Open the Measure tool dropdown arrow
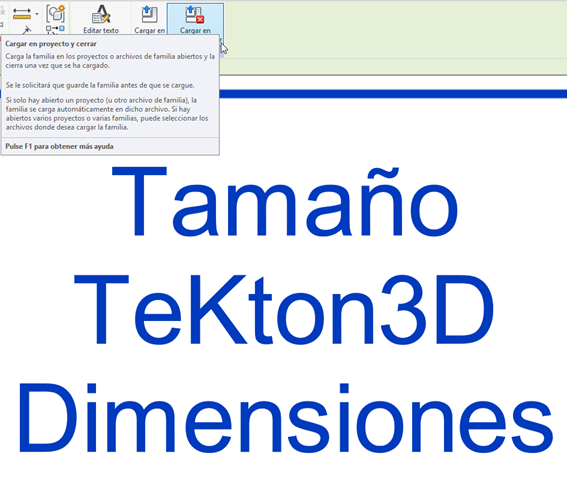Viewport: 567px width, 483px height. [37, 14]
